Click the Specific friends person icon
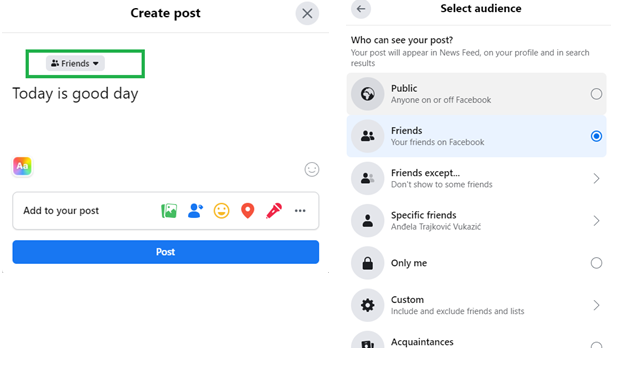Image resolution: width=620 pixels, height=373 pixels. pos(368,221)
